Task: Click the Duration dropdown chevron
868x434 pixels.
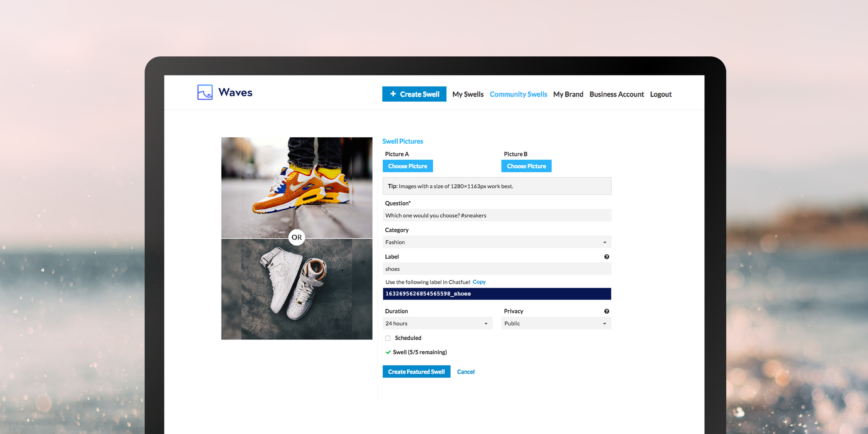Action: tap(486, 323)
